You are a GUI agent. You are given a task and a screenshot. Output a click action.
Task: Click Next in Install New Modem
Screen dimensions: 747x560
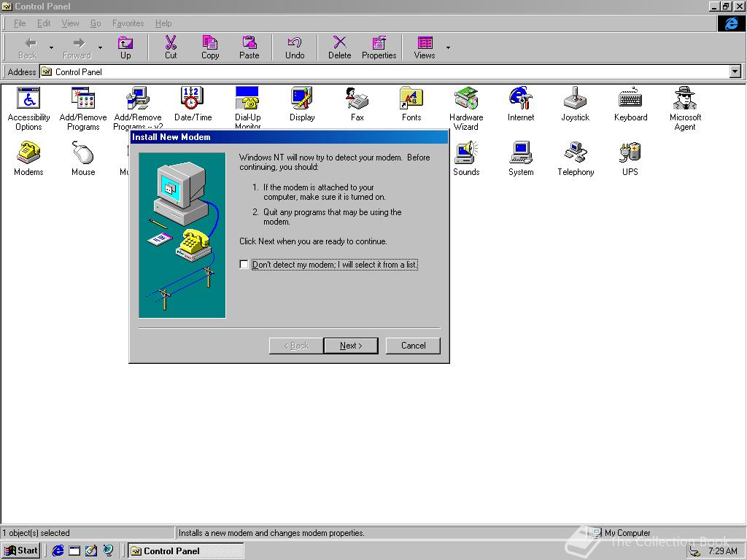click(351, 346)
